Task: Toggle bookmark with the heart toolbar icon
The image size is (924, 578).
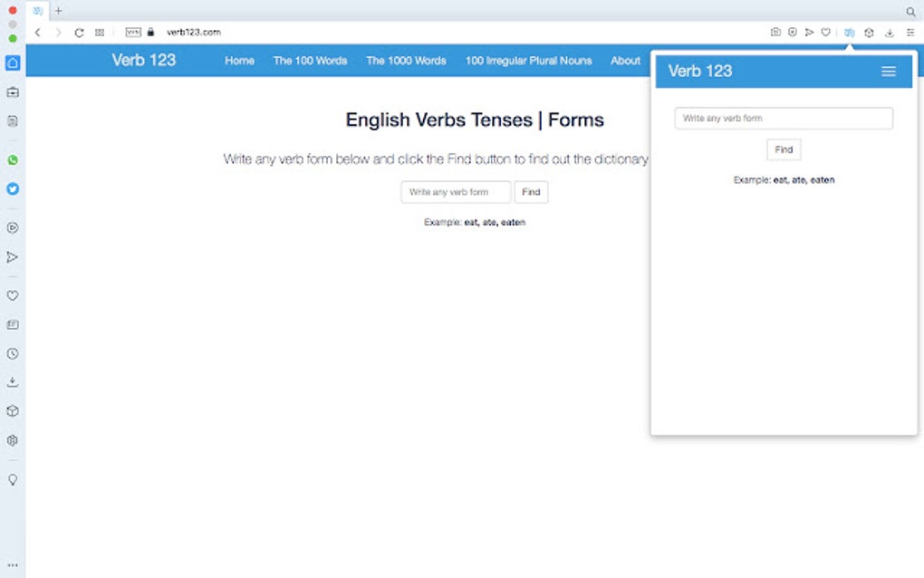Action: (x=825, y=32)
